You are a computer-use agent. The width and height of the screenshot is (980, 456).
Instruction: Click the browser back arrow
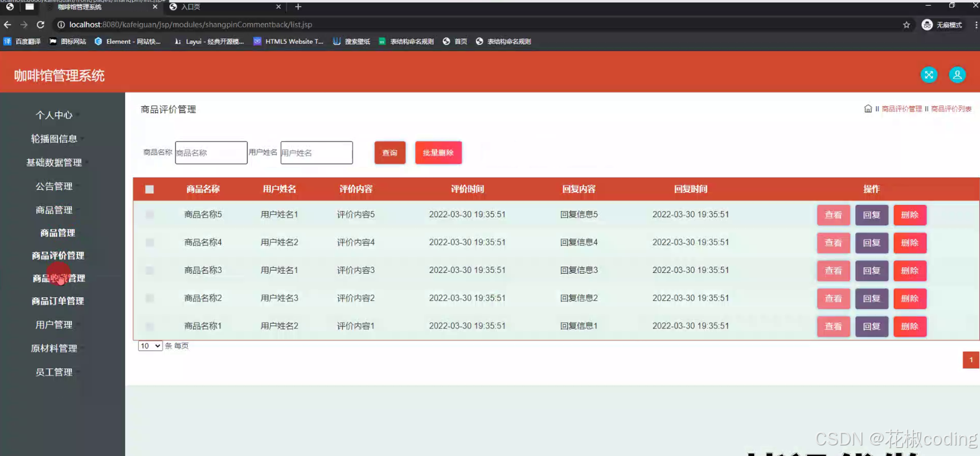point(7,25)
